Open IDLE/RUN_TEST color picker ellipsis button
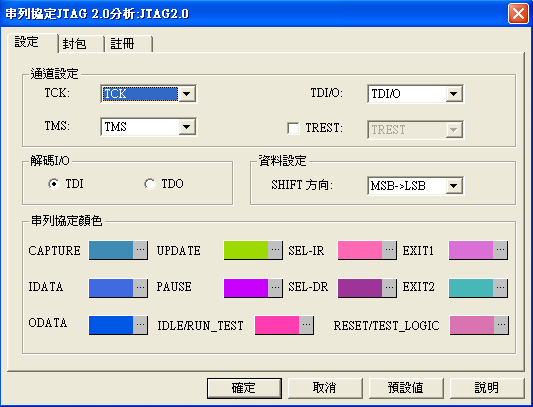 point(306,325)
